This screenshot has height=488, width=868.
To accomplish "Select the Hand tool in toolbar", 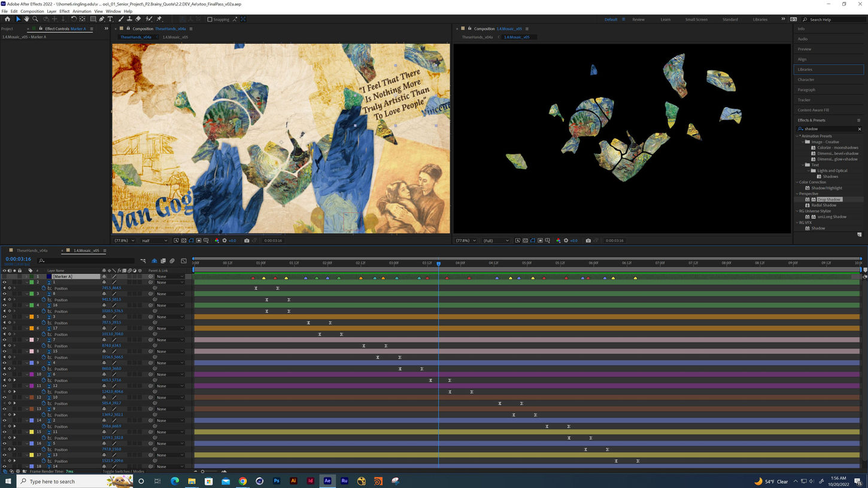I will (26, 19).
